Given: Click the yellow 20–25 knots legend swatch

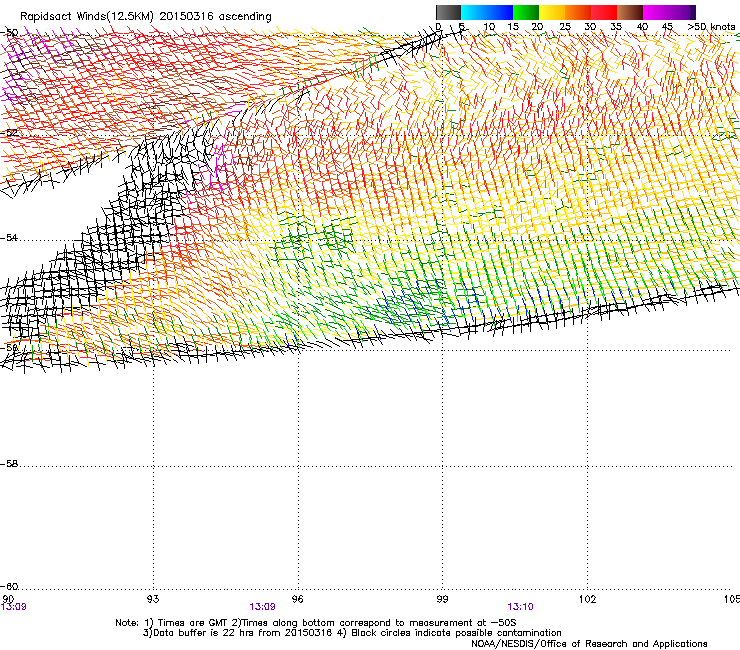Looking at the screenshot, I should 552,12.
